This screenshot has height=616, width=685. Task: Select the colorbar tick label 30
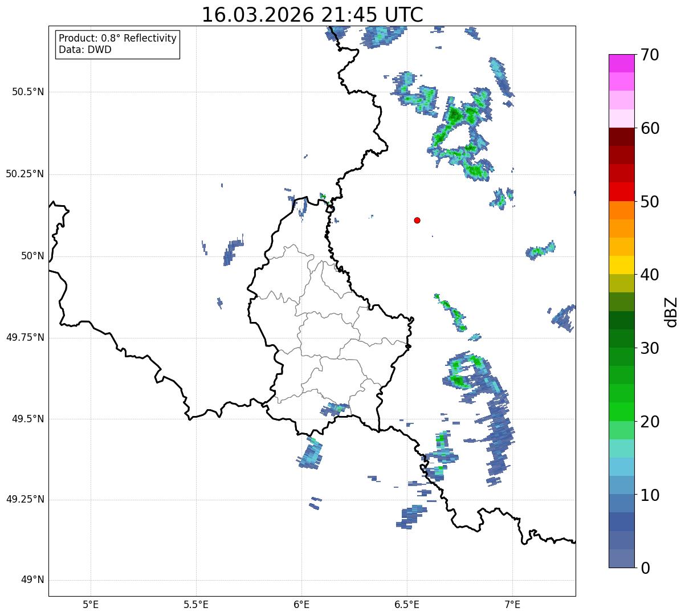coord(650,348)
